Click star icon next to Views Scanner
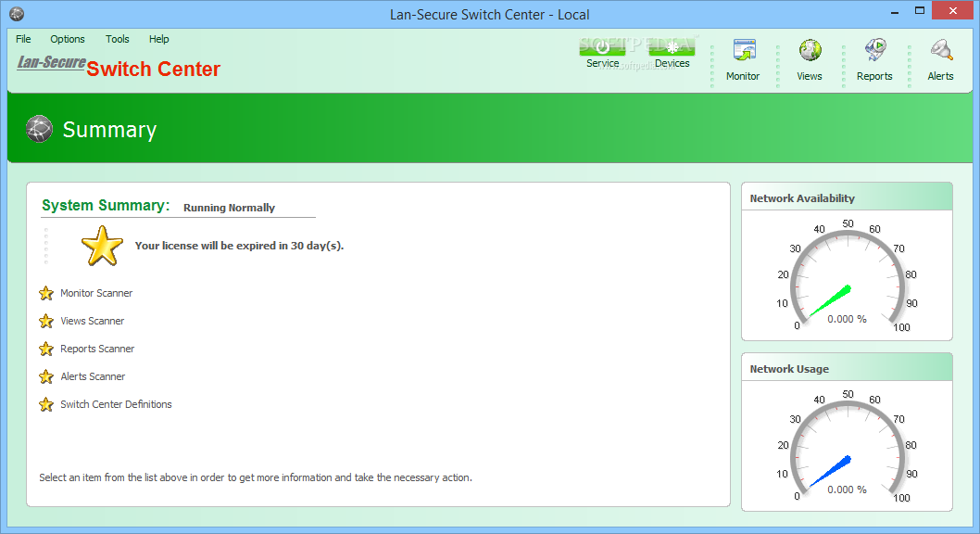Image resolution: width=980 pixels, height=534 pixels. (x=46, y=321)
